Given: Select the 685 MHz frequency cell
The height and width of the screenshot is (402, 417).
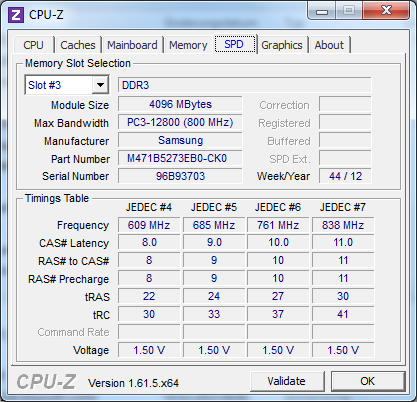Looking at the screenshot, I should click(x=214, y=225).
